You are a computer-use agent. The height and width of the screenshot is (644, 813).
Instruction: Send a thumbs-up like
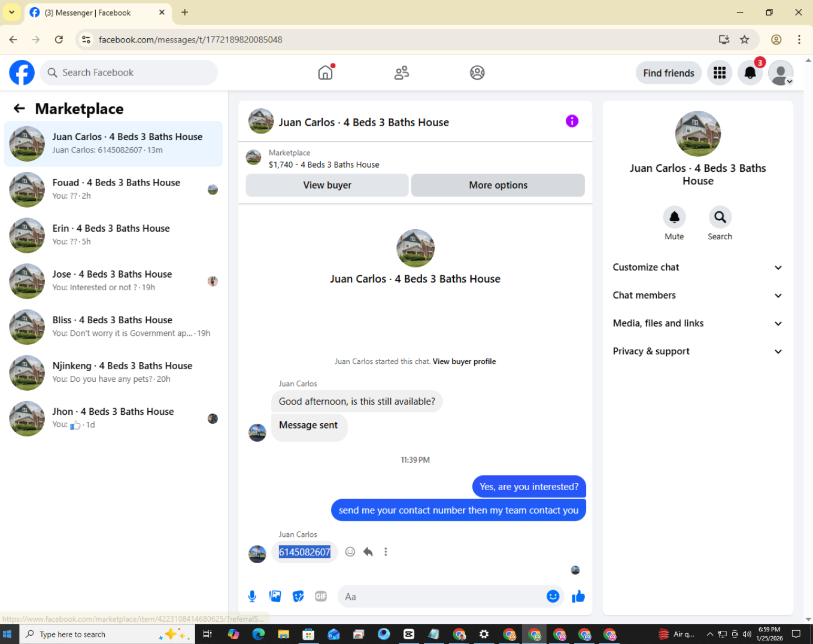pos(578,596)
